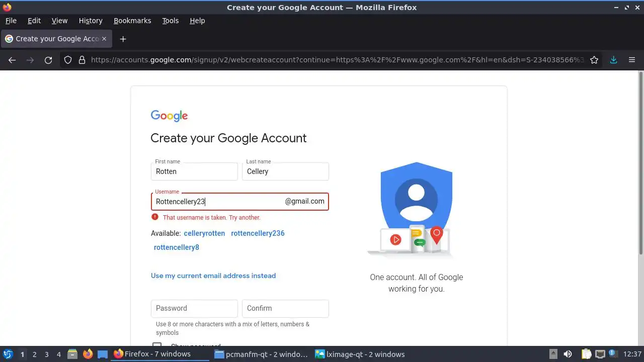Show site security padlock info
Screen dimensions: 644x362
coord(82,60)
